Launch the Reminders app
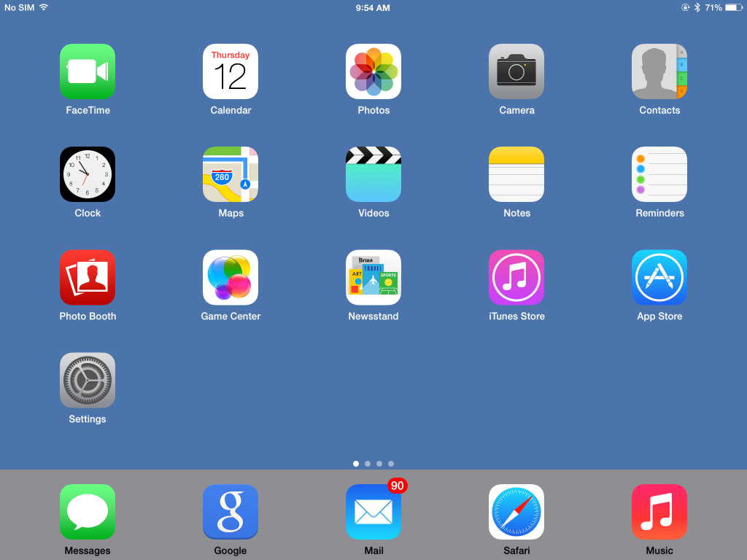This screenshot has height=560, width=747. (659, 174)
